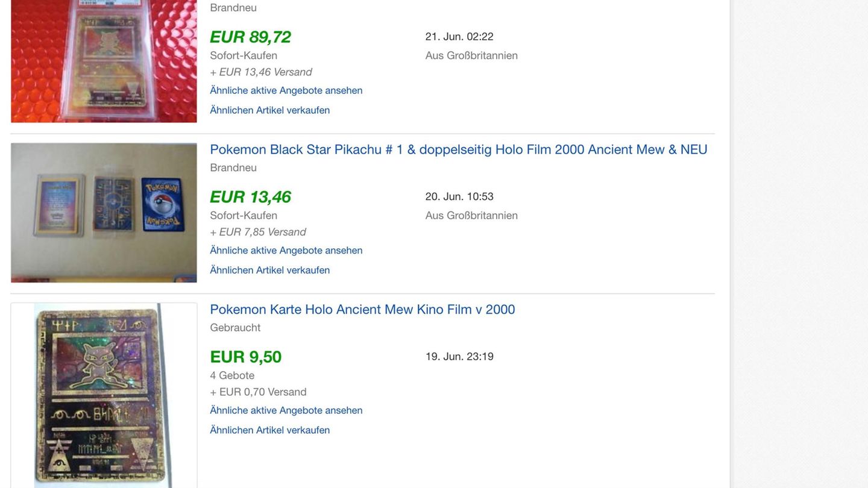Open the red-background graded card thumbnail
The height and width of the screenshot is (488, 868).
[x=104, y=60]
